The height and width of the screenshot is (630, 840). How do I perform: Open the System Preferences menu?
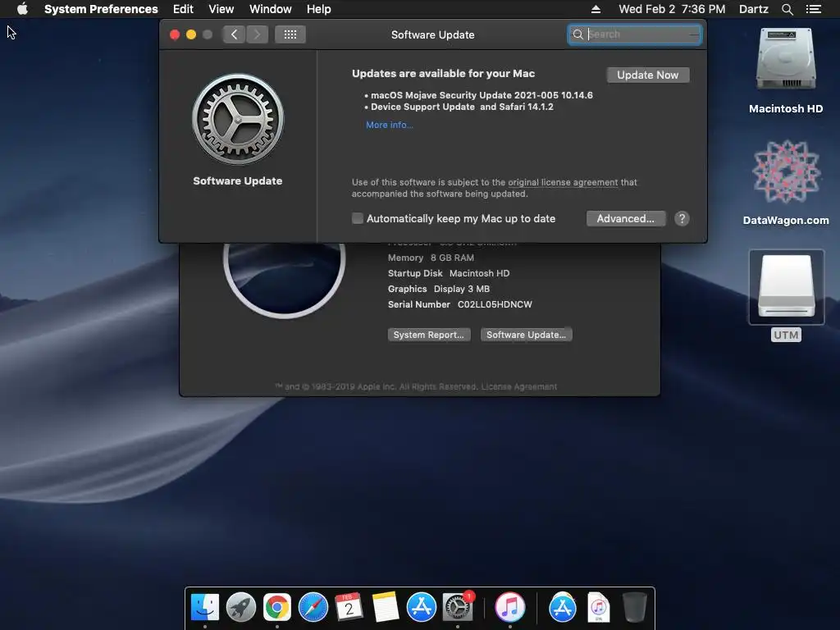[x=101, y=9]
